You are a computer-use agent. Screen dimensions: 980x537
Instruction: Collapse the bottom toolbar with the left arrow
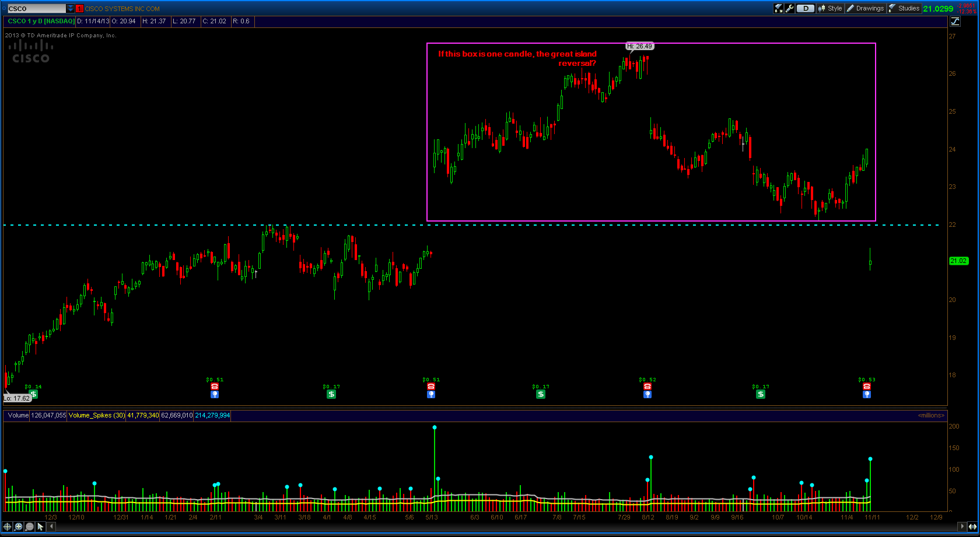(x=51, y=527)
